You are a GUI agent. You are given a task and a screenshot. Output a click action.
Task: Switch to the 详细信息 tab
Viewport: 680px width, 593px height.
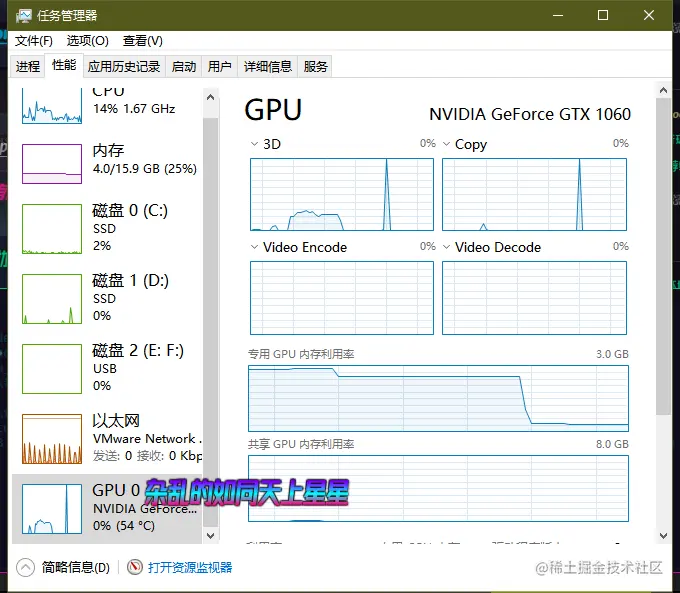point(268,66)
